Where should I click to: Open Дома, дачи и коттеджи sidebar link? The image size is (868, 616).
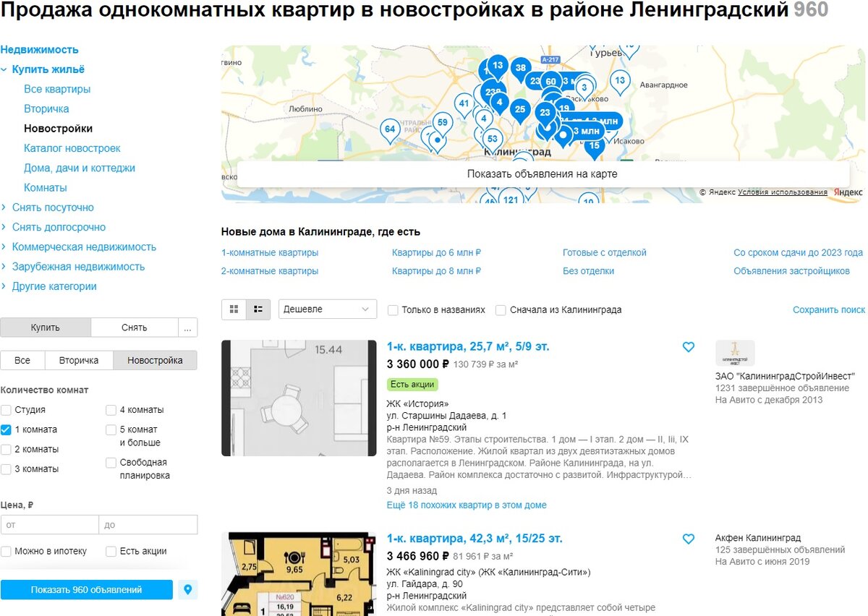[80, 168]
